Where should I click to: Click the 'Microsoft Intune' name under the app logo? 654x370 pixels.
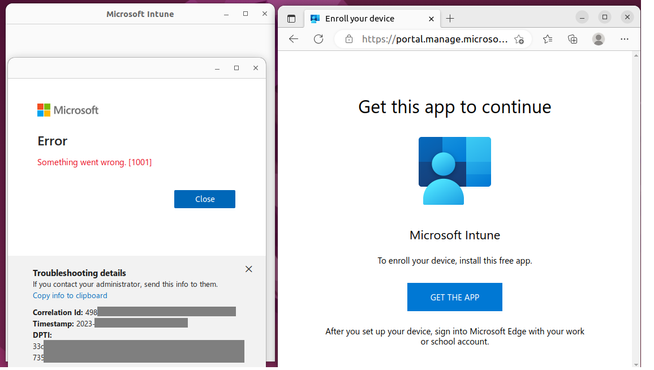point(455,235)
